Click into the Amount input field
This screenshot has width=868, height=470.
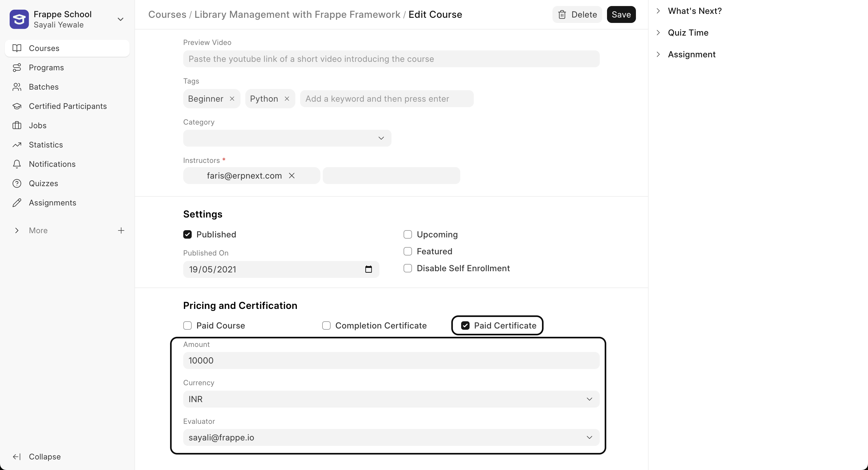tap(391, 360)
